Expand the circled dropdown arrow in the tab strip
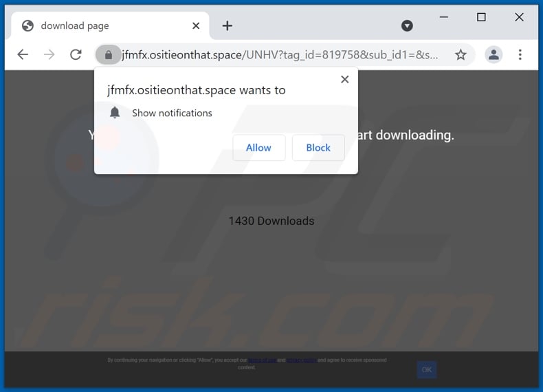Screen dimensions: 543x392 point(407,25)
